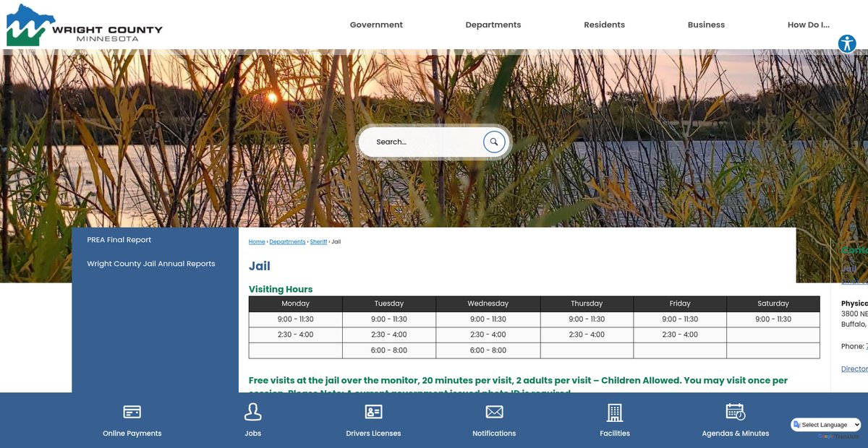The image size is (868, 448).
Task: Open Online Payments credit card icon
Action: (x=132, y=412)
